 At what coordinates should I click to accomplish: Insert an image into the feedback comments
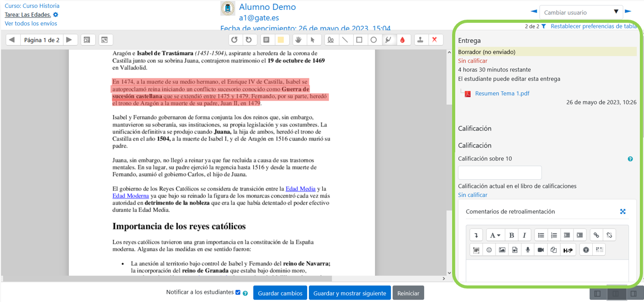coord(502,250)
